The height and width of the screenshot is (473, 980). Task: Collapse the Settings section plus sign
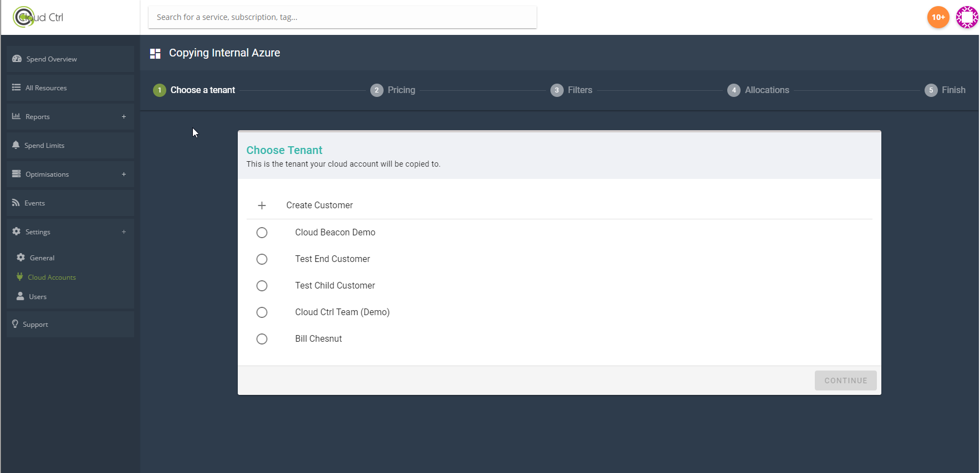click(124, 232)
